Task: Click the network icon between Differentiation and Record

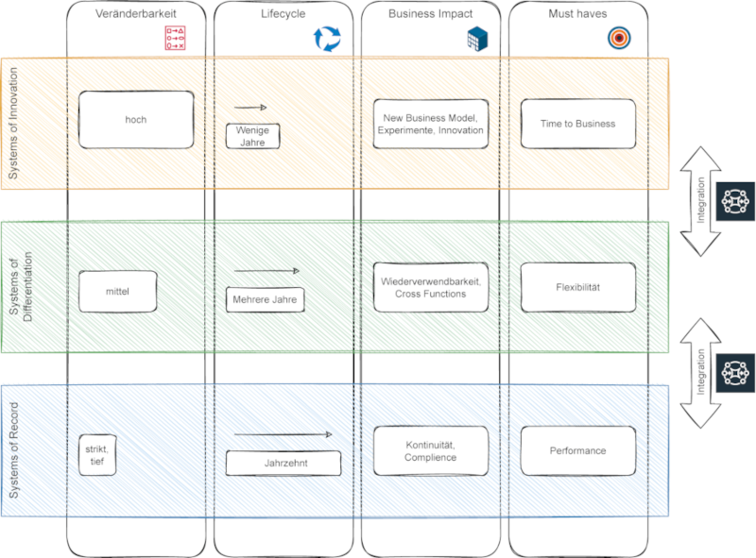Action: 736,371
